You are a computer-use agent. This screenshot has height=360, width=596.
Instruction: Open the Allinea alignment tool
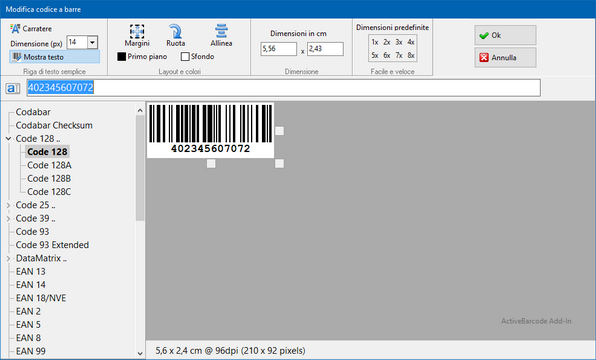pyautogui.click(x=221, y=36)
